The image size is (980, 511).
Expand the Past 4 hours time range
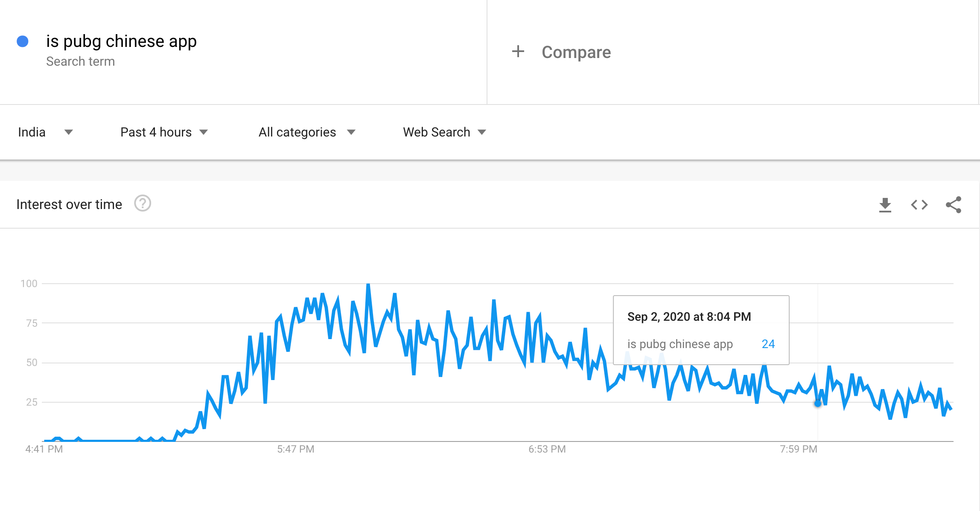coord(164,132)
